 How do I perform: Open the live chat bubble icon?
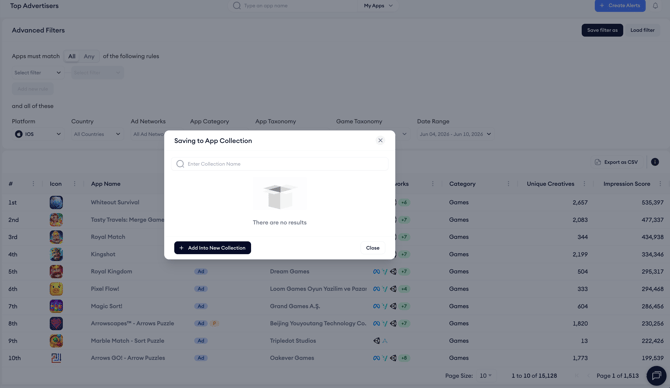(x=656, y=376)
